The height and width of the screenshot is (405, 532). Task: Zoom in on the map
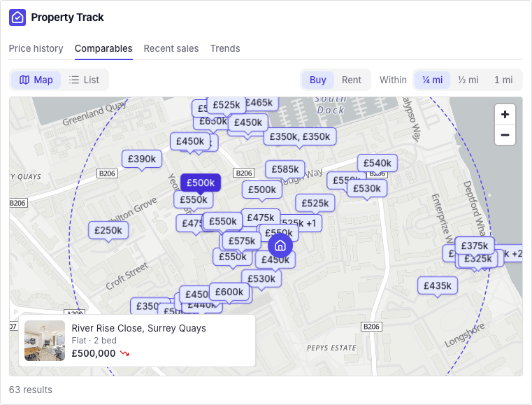click(x=505, y=115)
